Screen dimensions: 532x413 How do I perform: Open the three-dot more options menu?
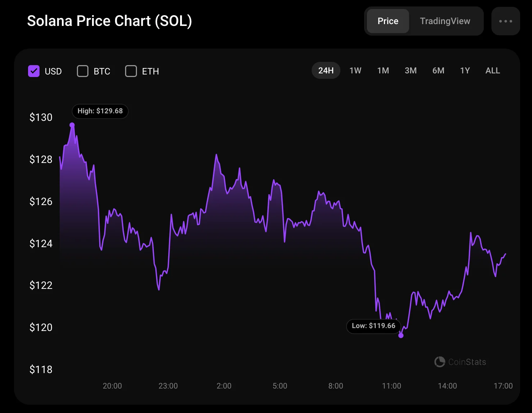tap(505, 21)
